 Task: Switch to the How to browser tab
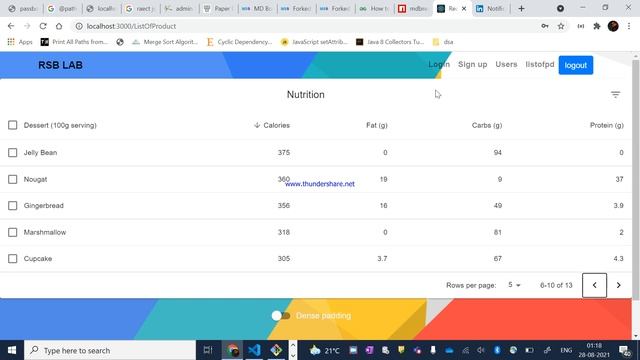pos(373,9)
